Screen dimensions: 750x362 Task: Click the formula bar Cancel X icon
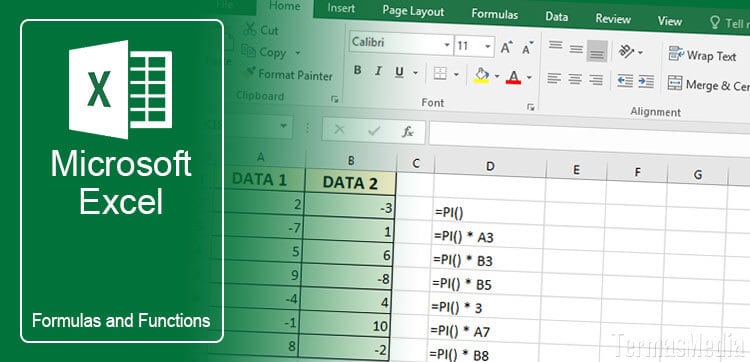(x=340, y=130)
